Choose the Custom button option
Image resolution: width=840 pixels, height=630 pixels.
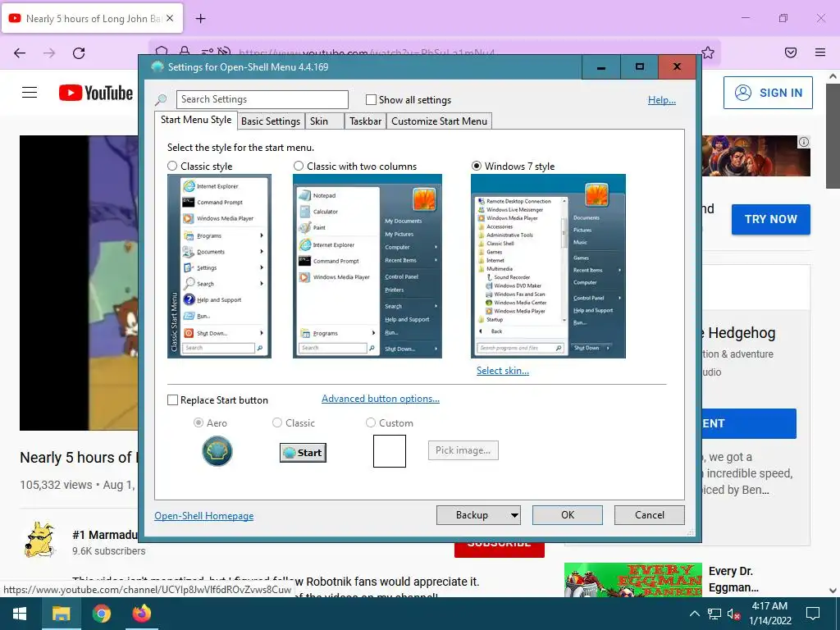click(x=370, y=422)
